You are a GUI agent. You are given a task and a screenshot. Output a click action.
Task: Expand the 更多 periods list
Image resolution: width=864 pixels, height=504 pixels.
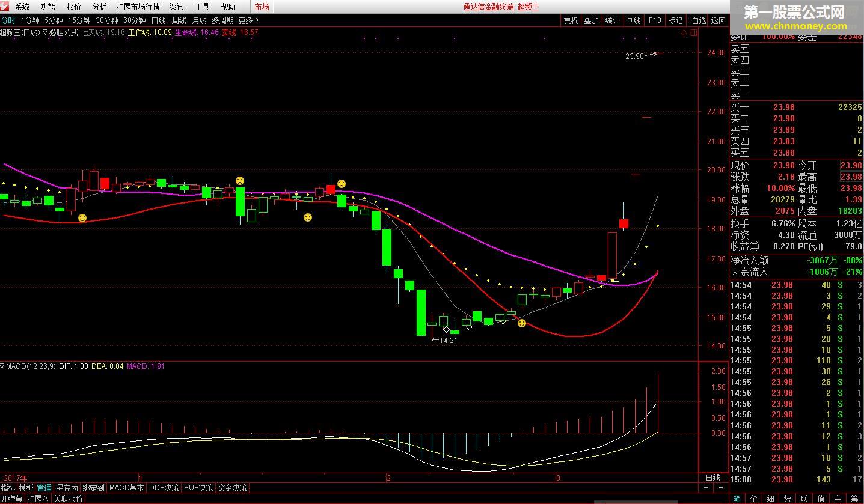coord(248,20)
